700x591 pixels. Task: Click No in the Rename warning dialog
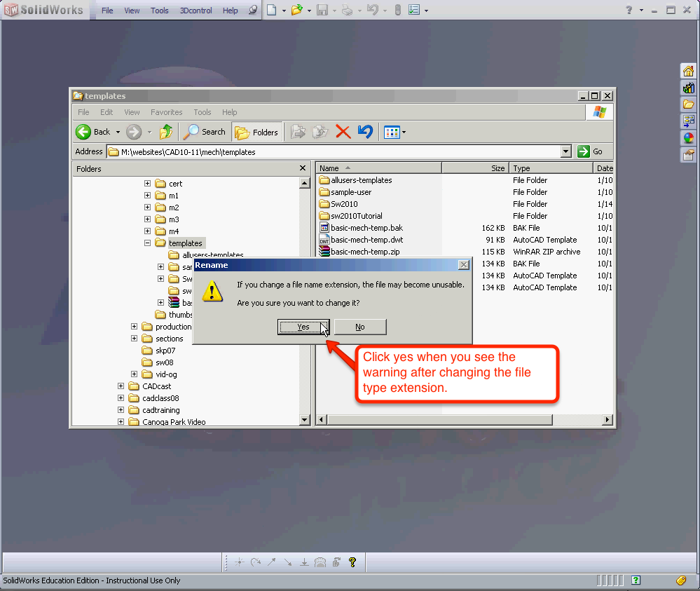pos(359,327)
